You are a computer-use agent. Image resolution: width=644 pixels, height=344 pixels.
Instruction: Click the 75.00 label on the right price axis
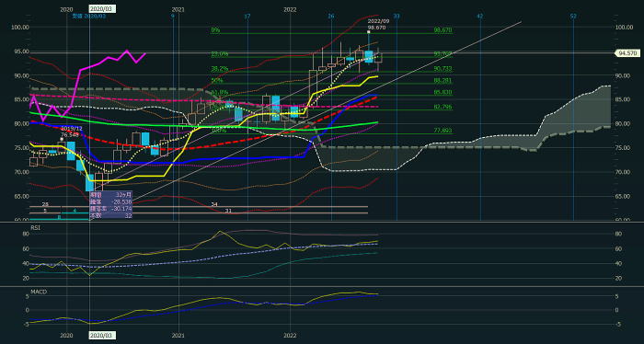[623, 147]
